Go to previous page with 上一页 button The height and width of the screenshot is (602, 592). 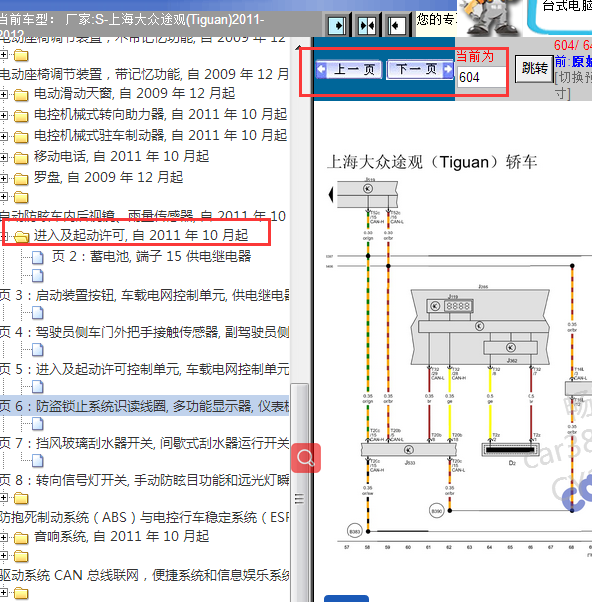[x=349, y=69]
